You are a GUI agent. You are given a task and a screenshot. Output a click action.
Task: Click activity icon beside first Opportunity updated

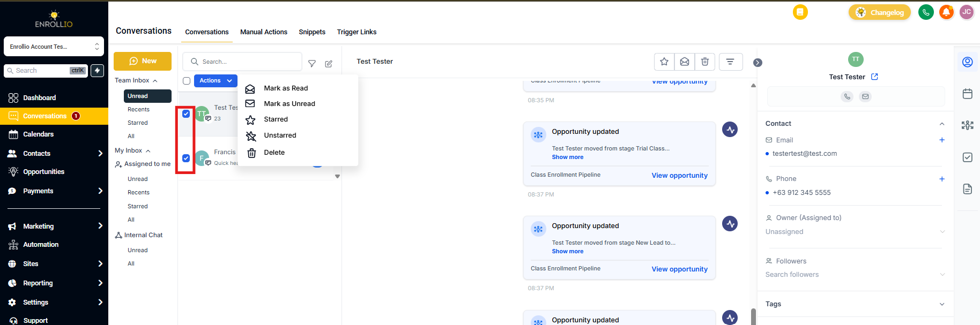(730, 130)
